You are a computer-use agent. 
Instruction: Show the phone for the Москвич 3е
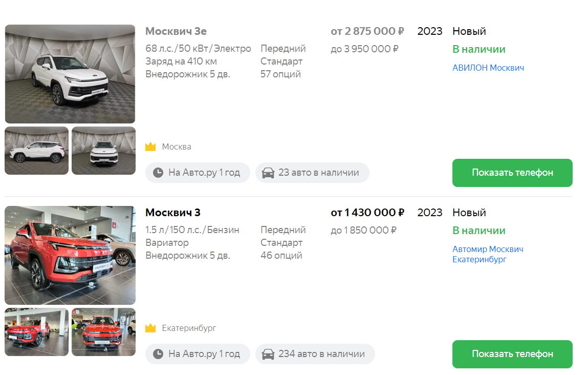pyautogui.click(x=512, y=173)
